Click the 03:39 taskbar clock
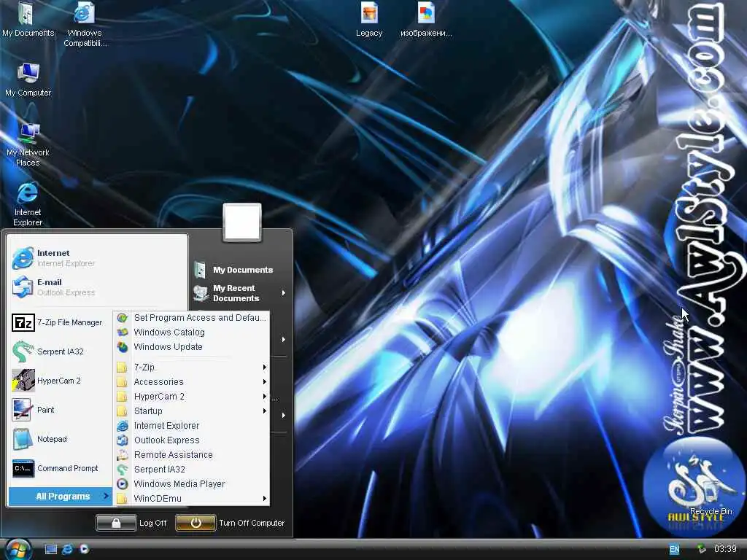Screen dimensions: 747x560 (x=725, y=549)
